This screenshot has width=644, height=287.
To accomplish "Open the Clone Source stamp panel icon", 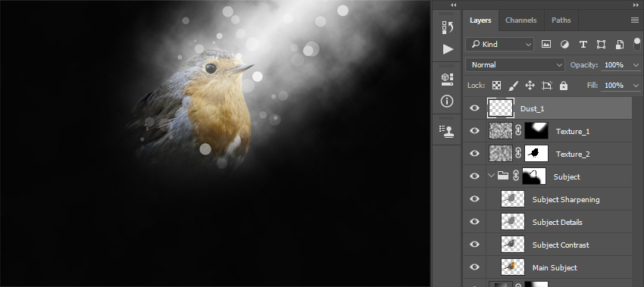I will click(447, 132).
